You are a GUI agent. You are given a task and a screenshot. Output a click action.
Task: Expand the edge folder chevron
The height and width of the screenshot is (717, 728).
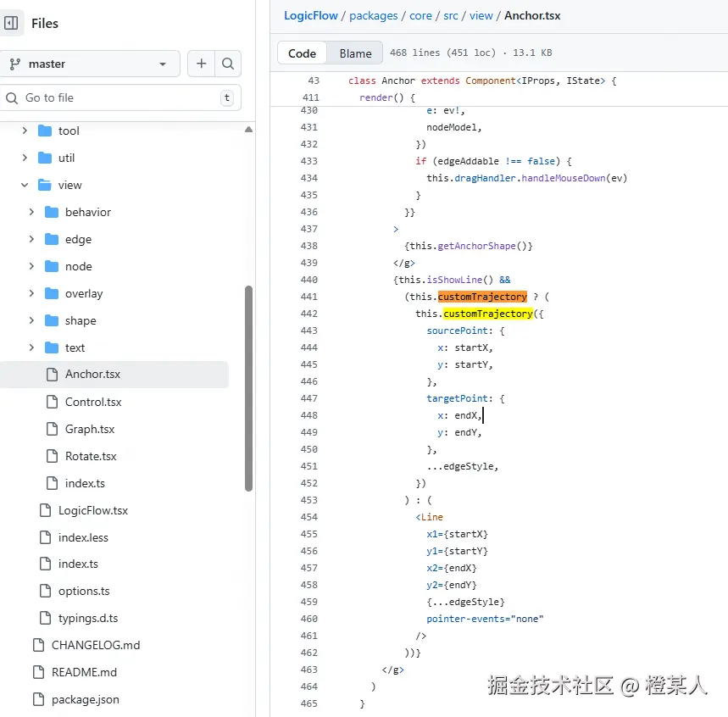(x=31, y=239)
